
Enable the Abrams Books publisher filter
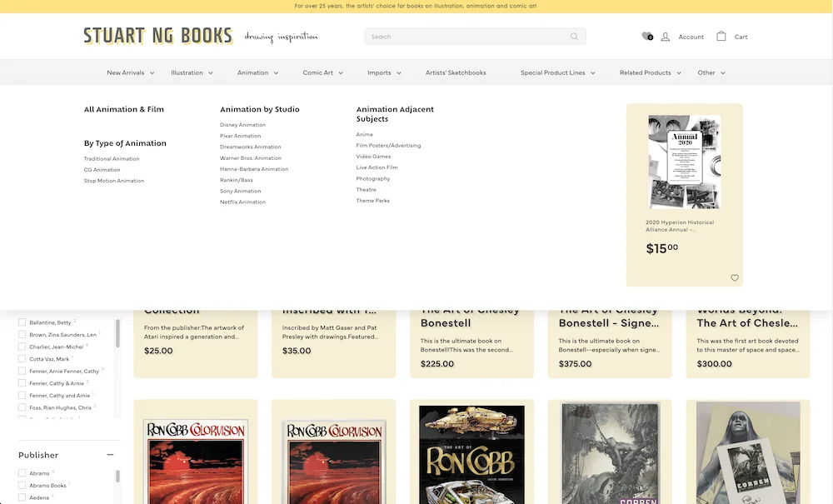tap(22, 485)
